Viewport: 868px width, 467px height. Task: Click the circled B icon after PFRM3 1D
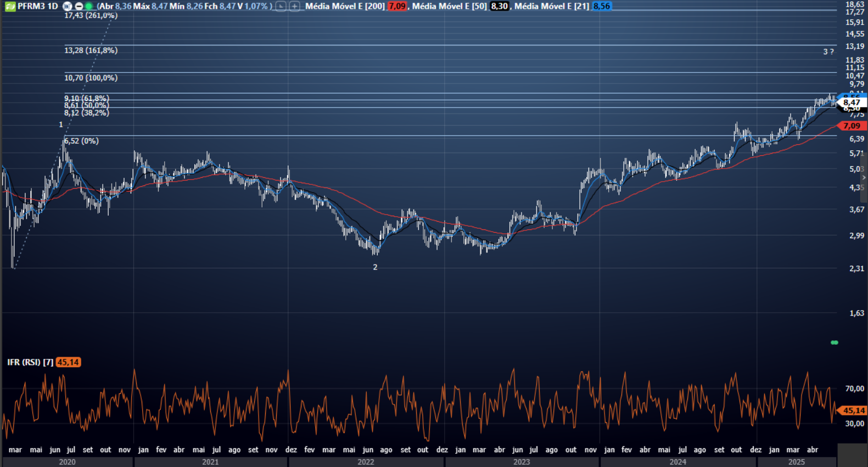pos(67,6)
